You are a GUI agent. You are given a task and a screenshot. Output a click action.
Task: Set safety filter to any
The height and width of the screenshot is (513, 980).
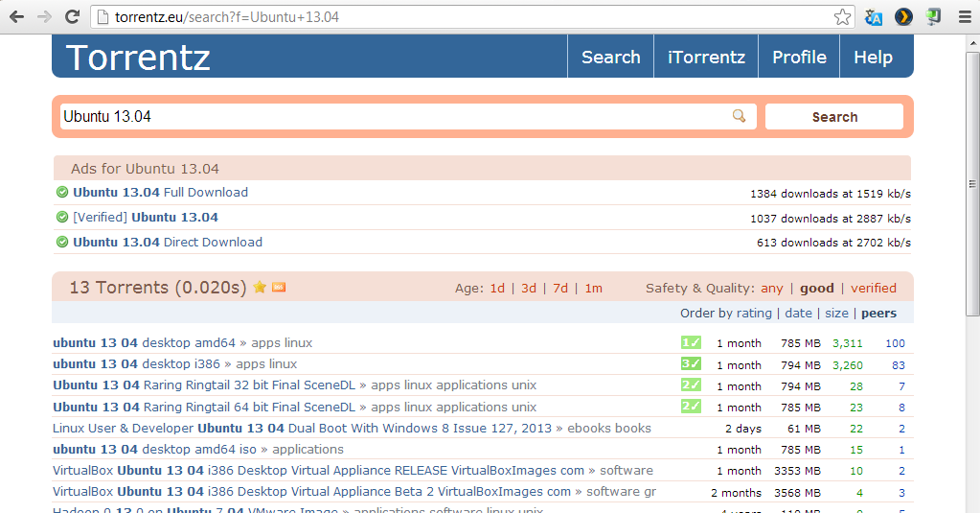click(x=772, y=289)
